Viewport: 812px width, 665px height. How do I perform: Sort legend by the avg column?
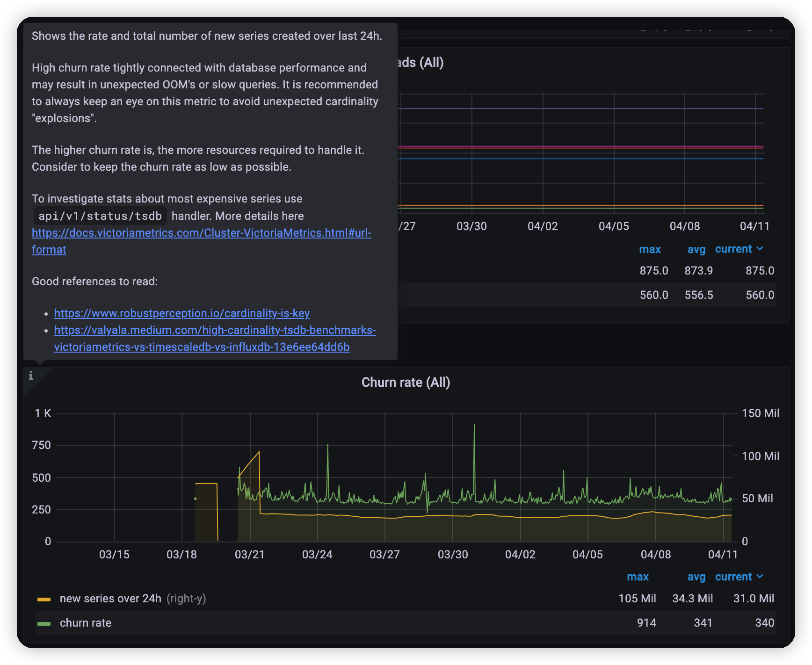coord(696,577)
